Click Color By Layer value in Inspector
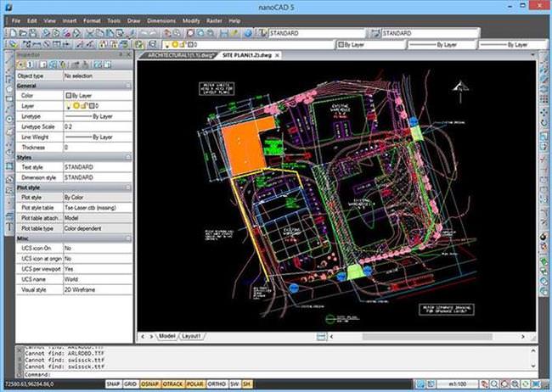 point(98,95)
